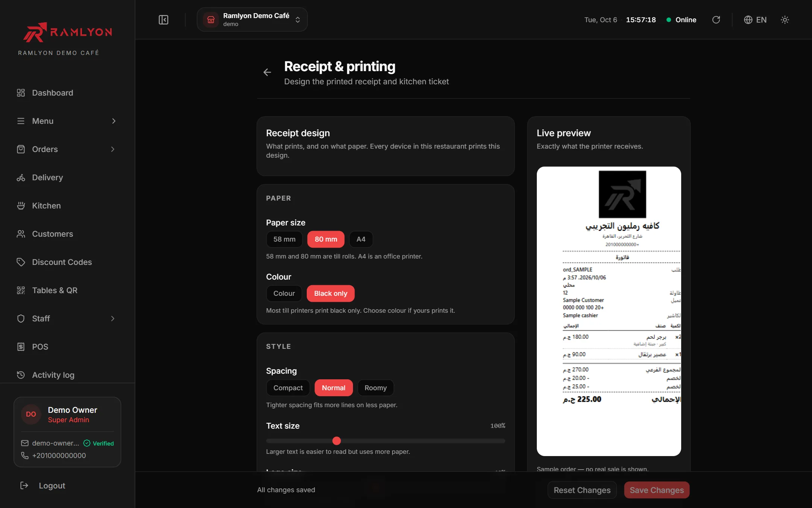This screenshot has height=508, width=812.
Task: Choose the Colour printing option
Action: tap(284, 294)
